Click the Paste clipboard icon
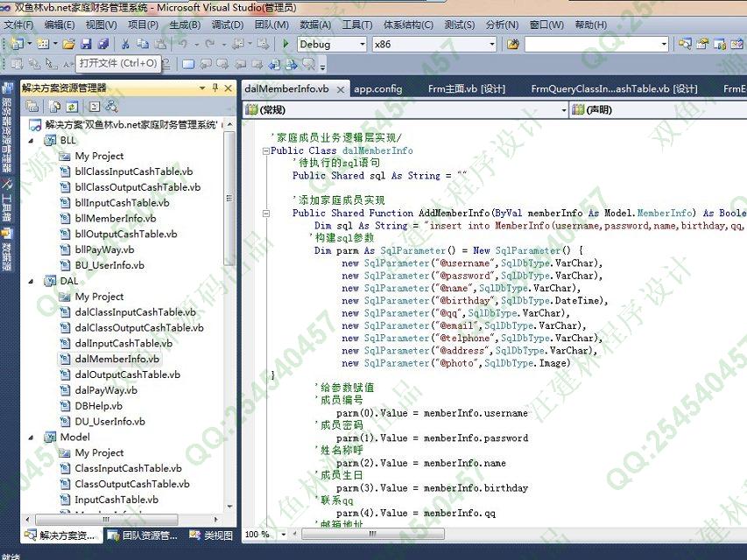The width and height of the screenshot is (747, 560). pyautogui.click(x=161, y=45)
